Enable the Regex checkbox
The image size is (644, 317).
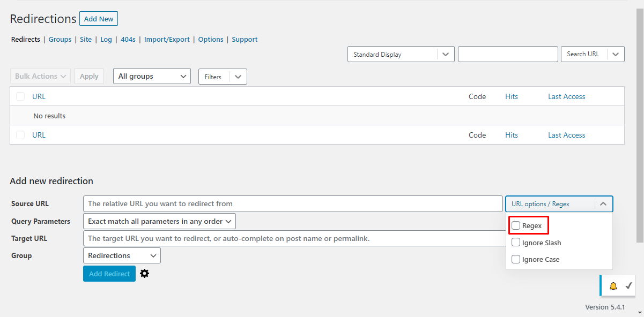tap(516, 226)
